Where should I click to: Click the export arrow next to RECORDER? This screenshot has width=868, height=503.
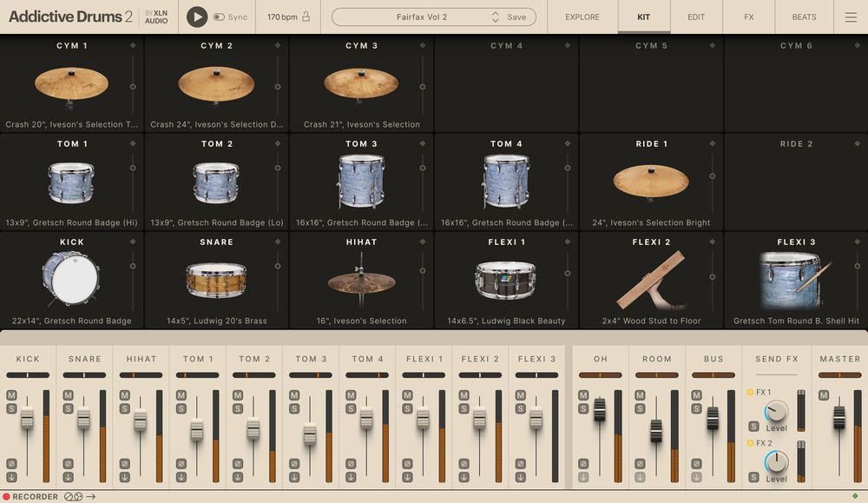pos(90,496)
